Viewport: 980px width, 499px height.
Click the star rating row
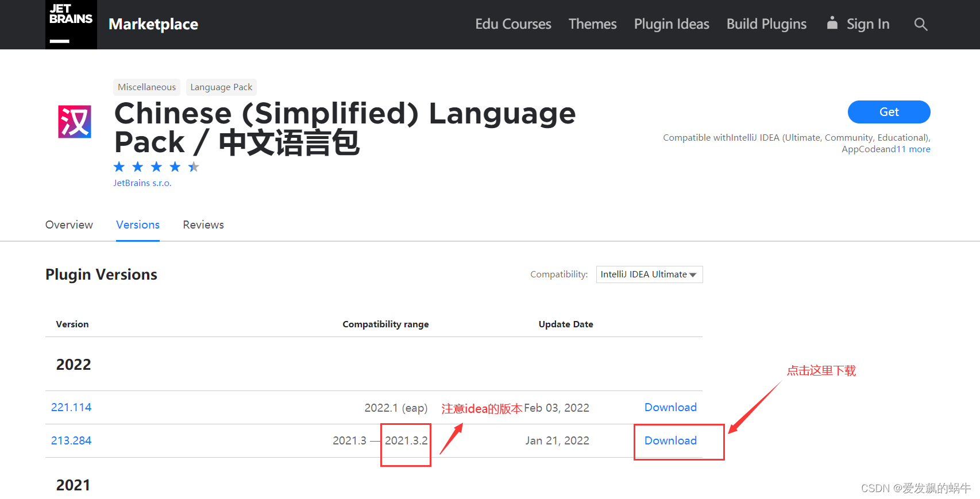pyautogui.click(x=156, y=167)
